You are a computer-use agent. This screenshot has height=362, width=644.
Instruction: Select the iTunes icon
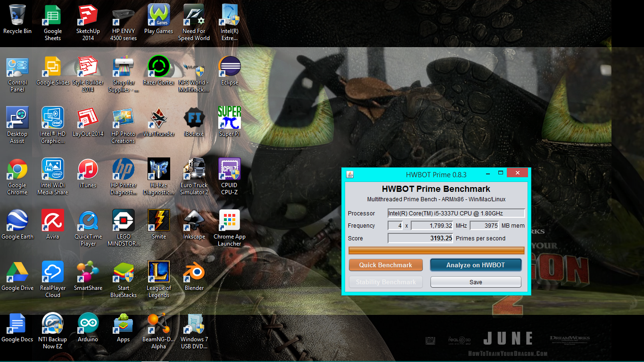[x=88, y=169]
